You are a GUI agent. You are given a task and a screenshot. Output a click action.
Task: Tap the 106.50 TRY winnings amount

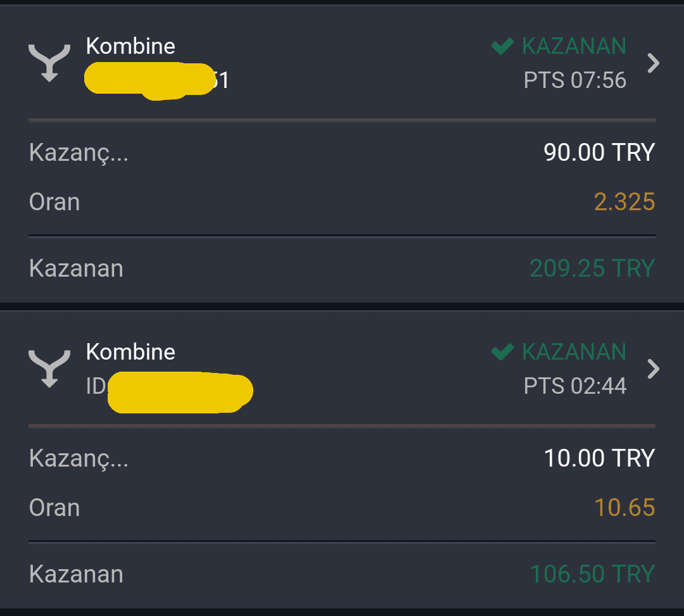click(x=592, y=574)
